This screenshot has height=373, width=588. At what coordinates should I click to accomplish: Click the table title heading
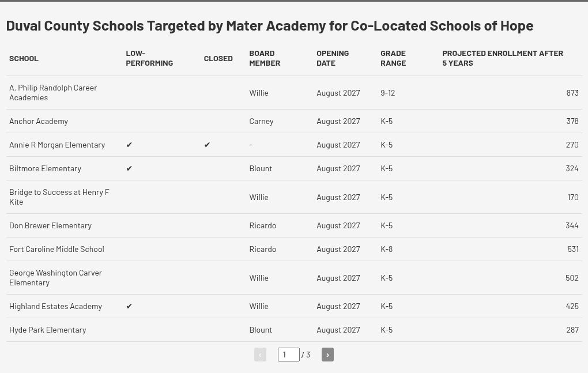coord(270,25)
